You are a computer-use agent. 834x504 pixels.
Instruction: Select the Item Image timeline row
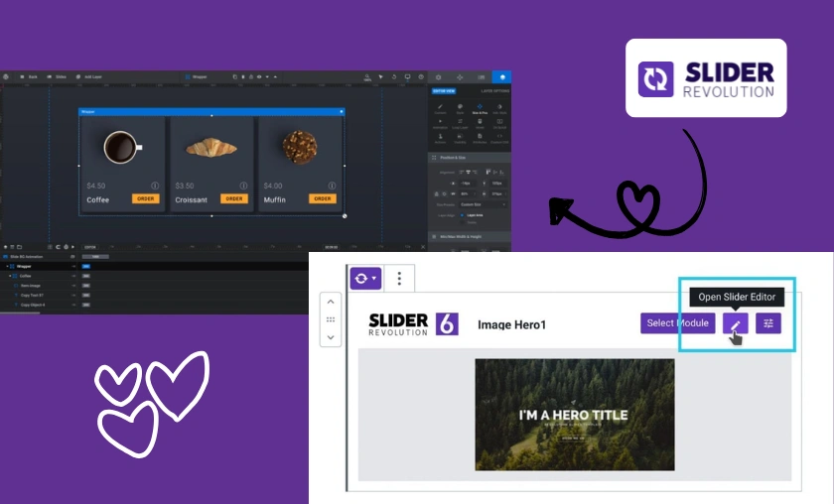tap(39, 286)
